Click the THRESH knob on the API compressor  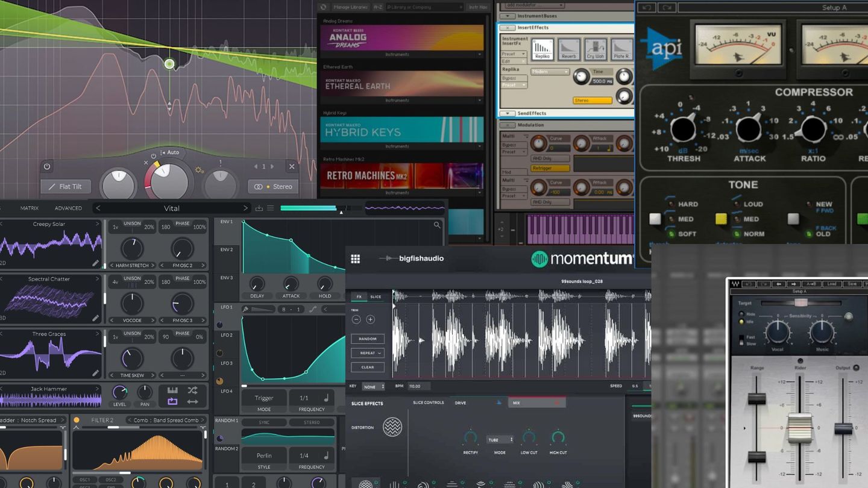(x=683, y=129)
